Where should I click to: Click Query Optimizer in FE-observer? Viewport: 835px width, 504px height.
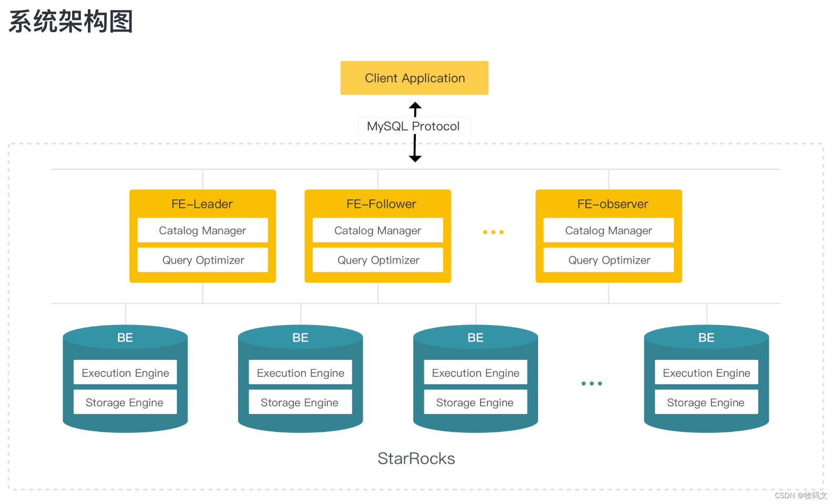[x=609, y=260]
